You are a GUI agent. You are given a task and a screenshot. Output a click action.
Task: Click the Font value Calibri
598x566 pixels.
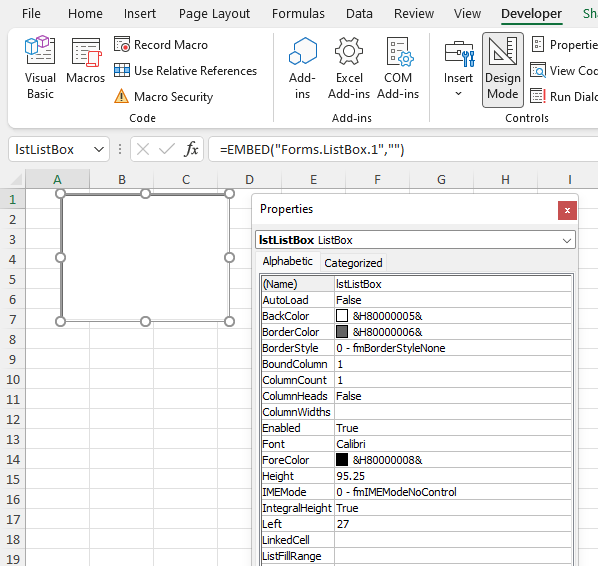pyautogui.click(x=453, y=444)
